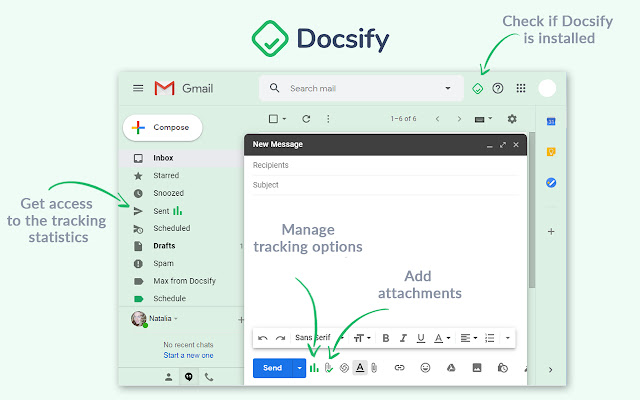Open the main menu hamburger icon
This screenshot has height=400, width=640.
[x=138, y=88]
